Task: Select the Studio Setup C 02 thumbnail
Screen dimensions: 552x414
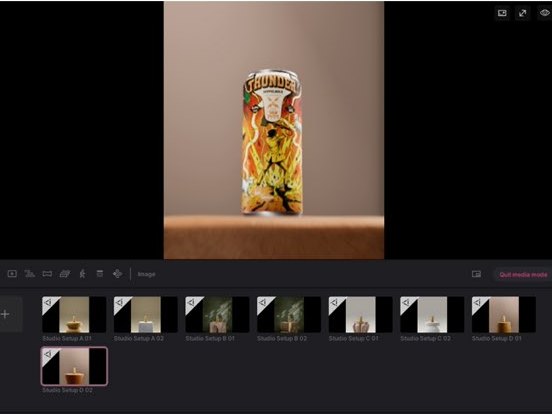Action: (x=432, y=314)
